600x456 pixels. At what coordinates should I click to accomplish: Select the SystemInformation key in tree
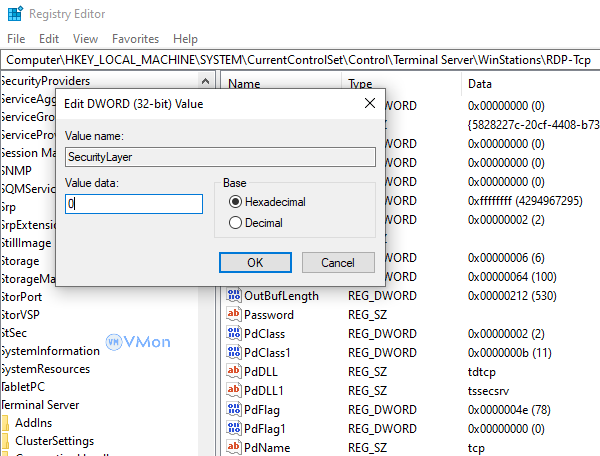50,351
